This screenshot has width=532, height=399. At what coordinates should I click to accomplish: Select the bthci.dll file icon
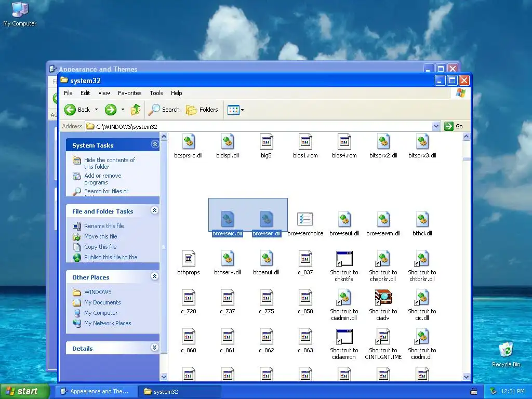[422, 219]
